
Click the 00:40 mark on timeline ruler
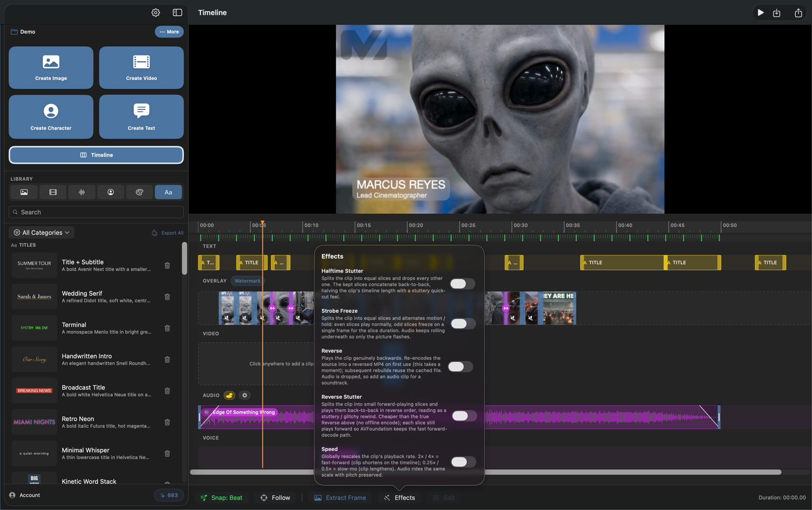[x=625, y=225]
